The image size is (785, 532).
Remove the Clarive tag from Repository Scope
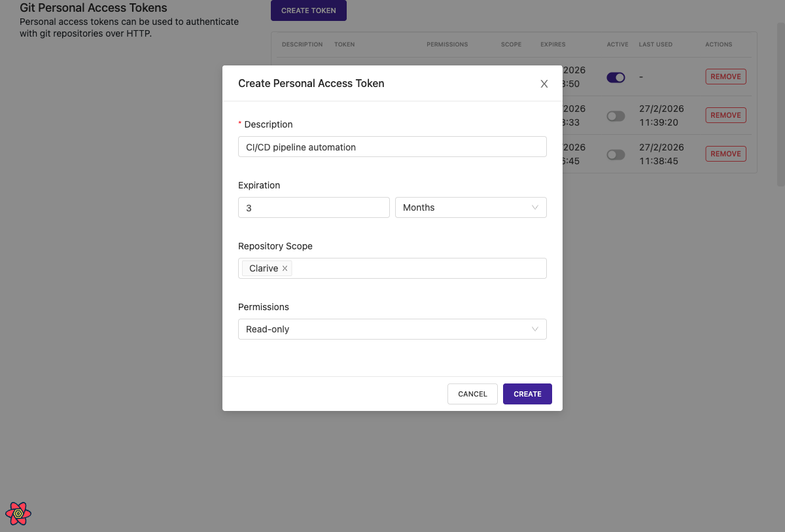285,268
